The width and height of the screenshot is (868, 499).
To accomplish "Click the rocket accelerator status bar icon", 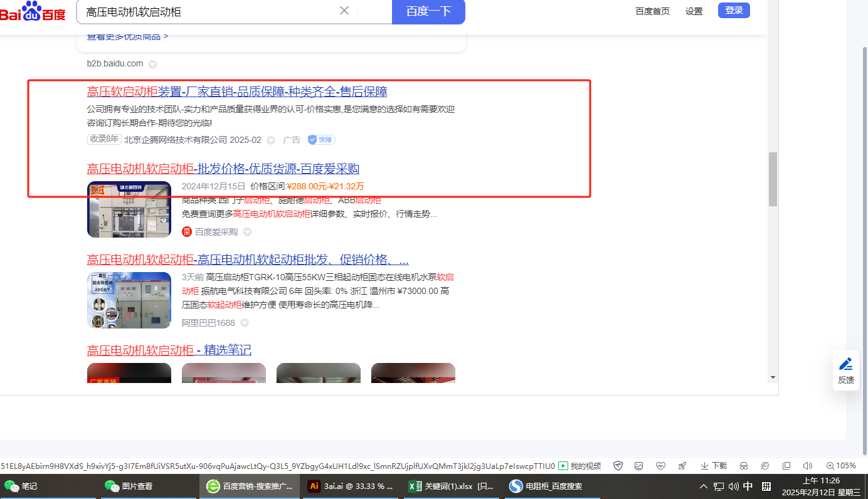I will point(682,466).
